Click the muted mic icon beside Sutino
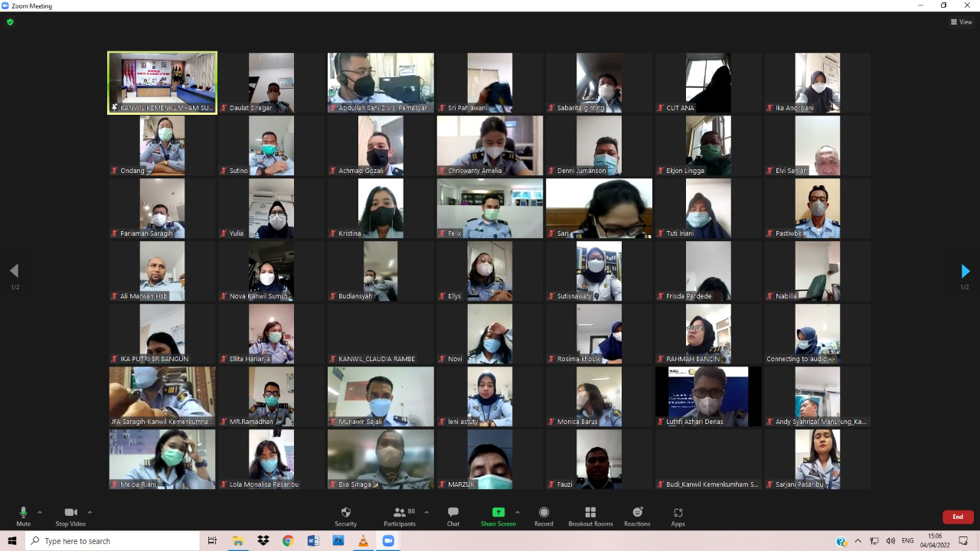980x551 pixels. coord(224,171)
